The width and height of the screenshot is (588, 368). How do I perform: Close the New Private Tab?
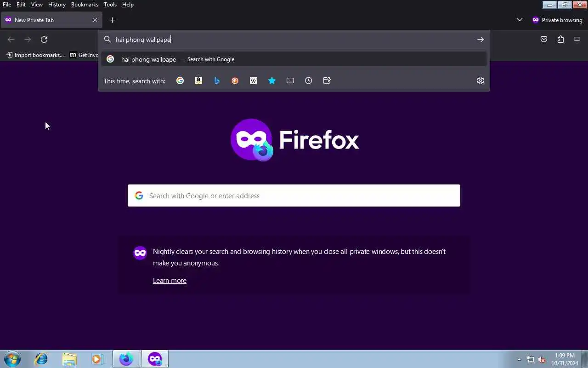tap(95, 20)
